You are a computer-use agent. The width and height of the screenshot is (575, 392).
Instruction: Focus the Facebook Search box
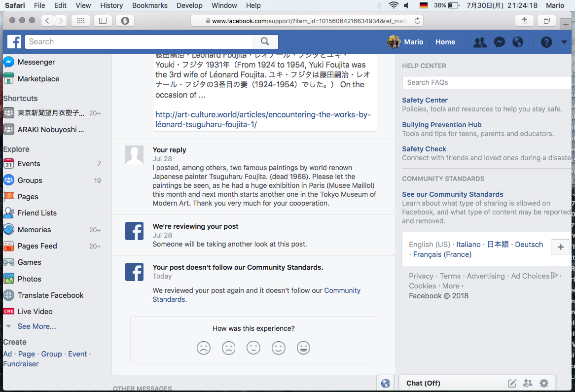[x=139, y=41]
